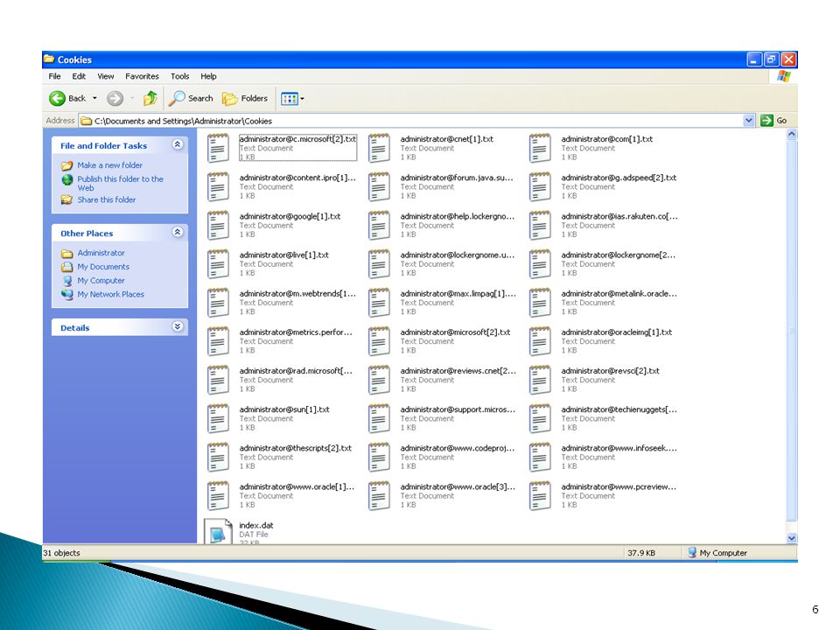This screenshot has width=840, height=630.
Task: Select the administrator@cnet[1].txt file icon
Action: pos(379,148)
